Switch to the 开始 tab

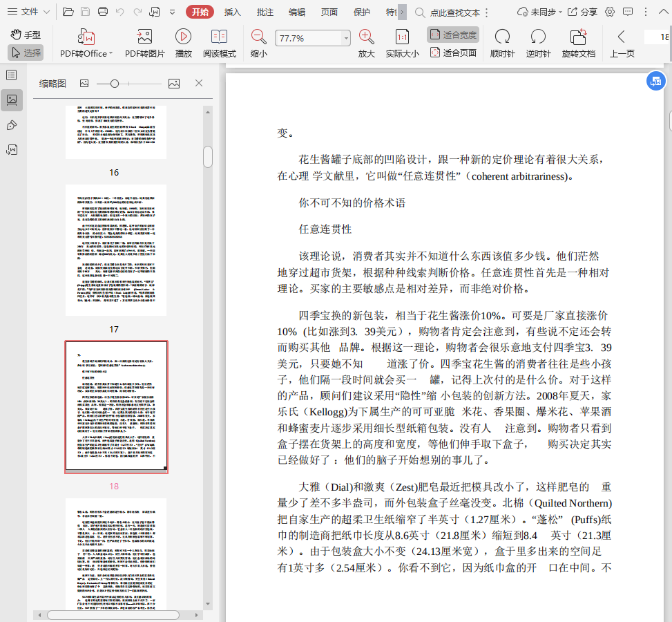tap(200, 12)
